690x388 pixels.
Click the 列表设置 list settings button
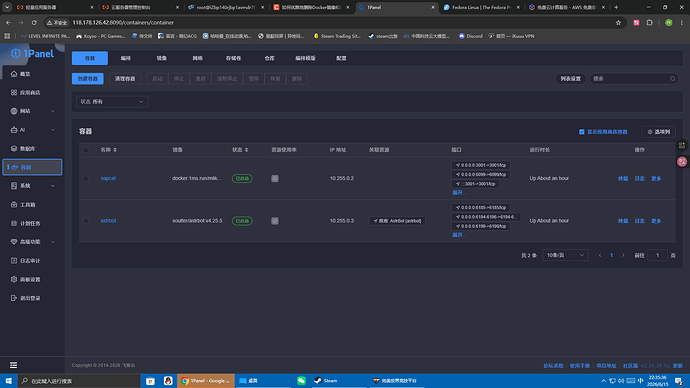point(570,79)
